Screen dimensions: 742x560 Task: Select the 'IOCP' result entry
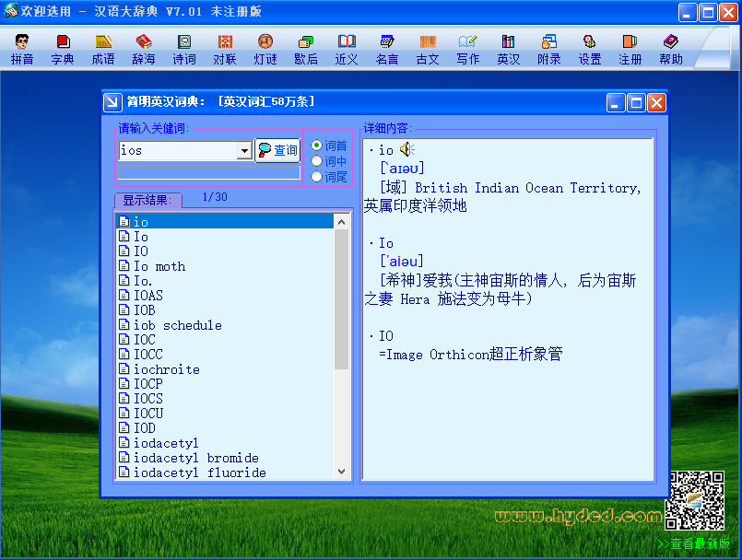point(225,383)
